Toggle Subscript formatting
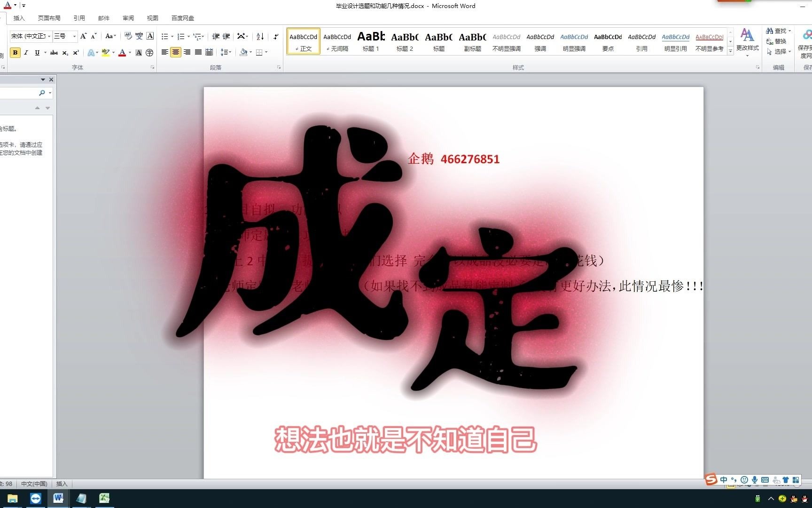Image resolution: width=812 pixels, height=508 pixels. pyautogui.click(x=65, y=53)
